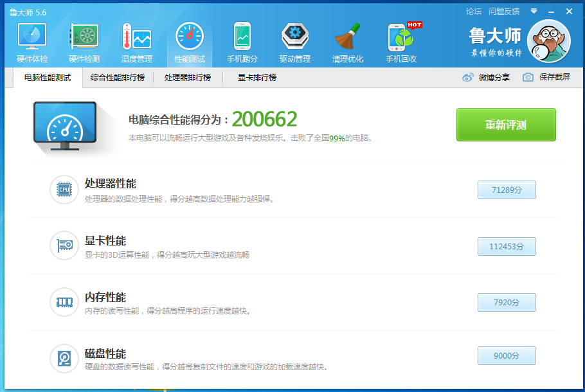Open 驱动管理 driver management icon

[294, 38]
